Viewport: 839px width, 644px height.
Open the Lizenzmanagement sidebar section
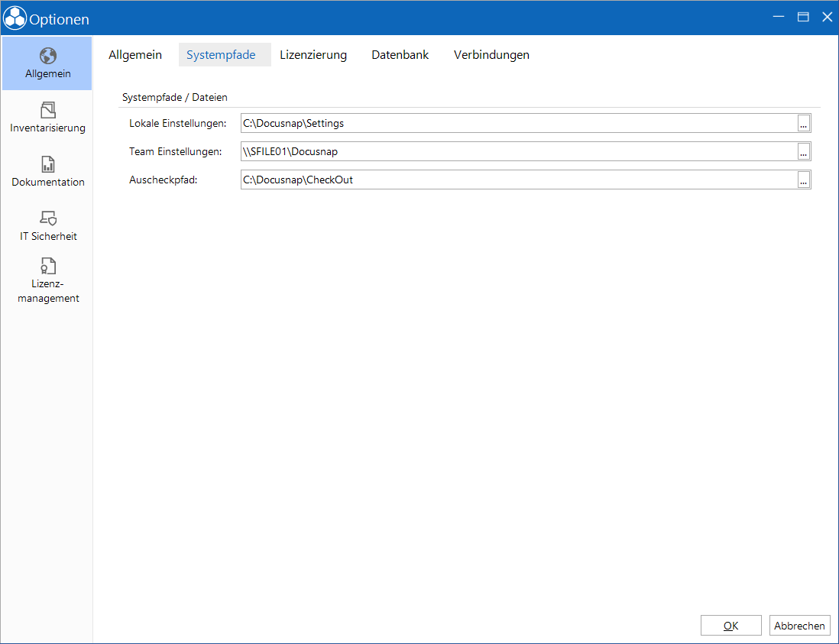click(47, 280)
